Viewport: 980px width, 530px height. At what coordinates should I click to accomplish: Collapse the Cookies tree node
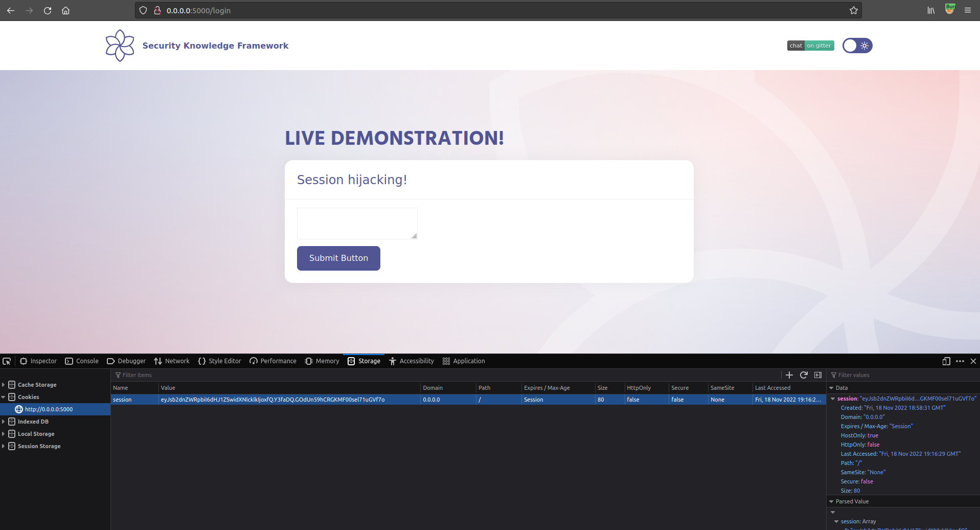pyautogui.click(x=3, y=397)
